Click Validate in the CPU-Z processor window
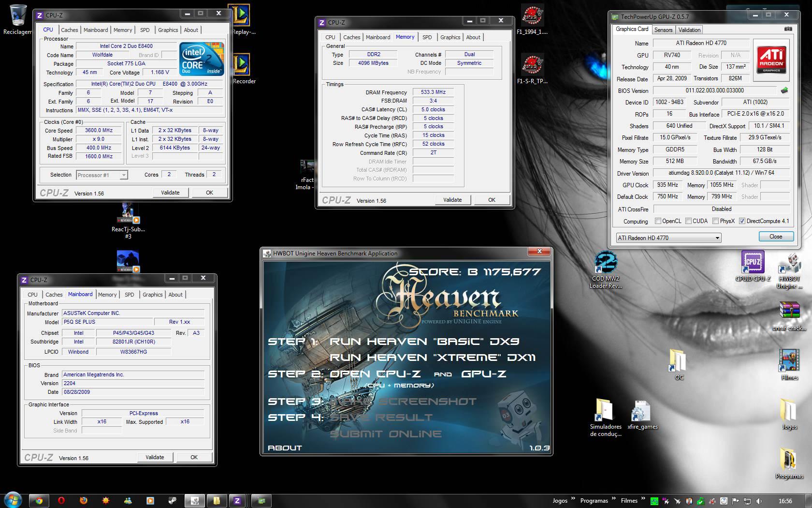 [170, 193]
